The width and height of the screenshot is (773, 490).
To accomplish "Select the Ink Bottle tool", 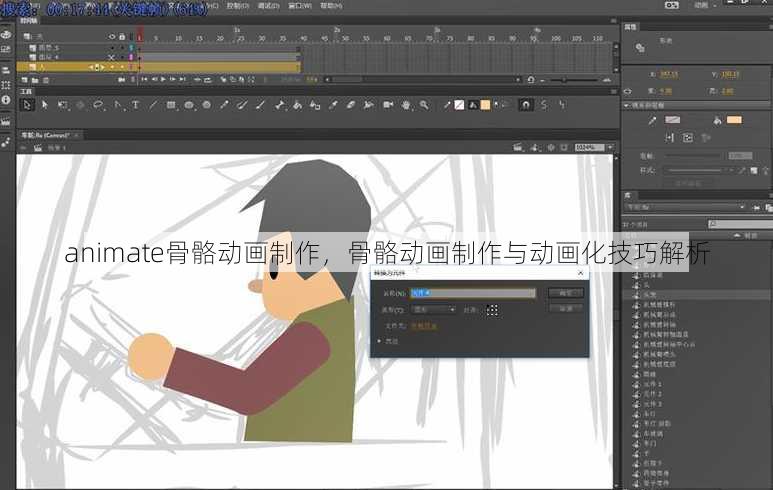I will pos(315,105).
